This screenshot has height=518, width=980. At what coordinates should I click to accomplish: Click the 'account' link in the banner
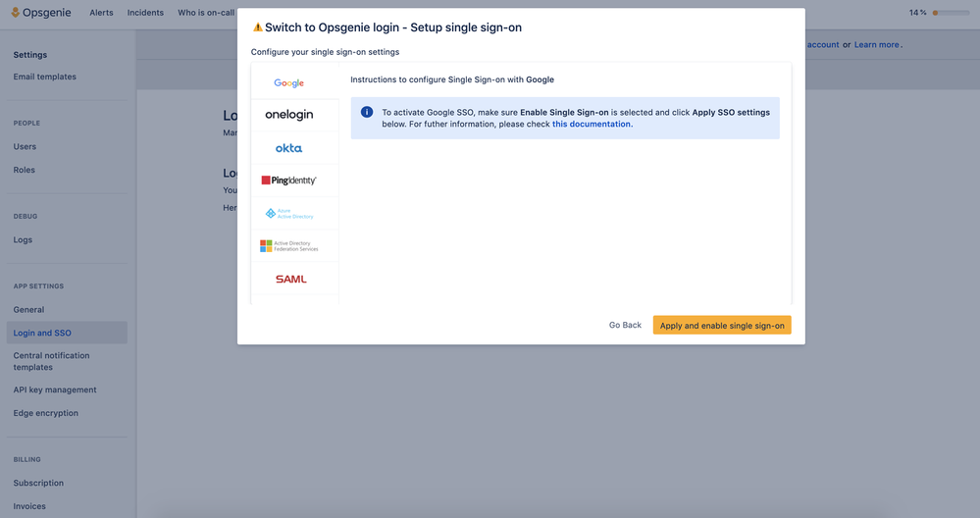(822, 44)
